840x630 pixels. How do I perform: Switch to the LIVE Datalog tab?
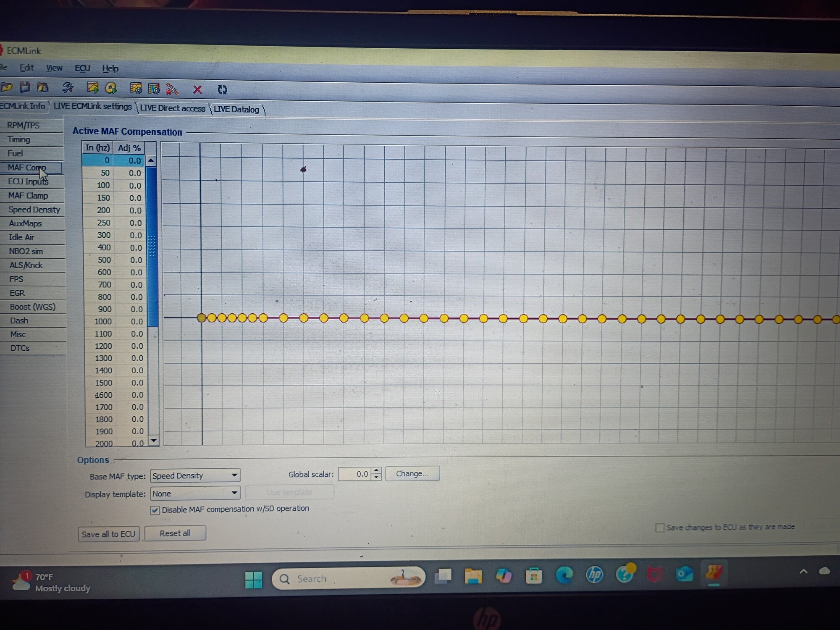(236, 109)
